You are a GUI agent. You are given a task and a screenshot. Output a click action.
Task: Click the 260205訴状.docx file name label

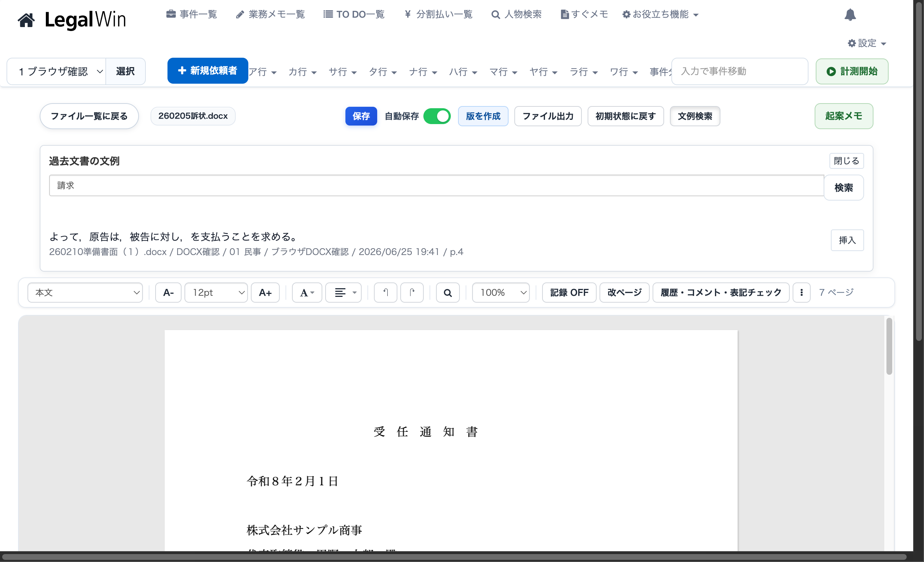pos(193,116)
